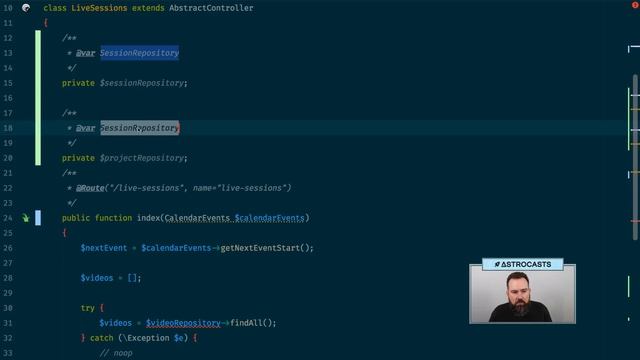Screen dimensions: 640x360
Task: Click the CalendarEvents type hint
Action: 197,218
